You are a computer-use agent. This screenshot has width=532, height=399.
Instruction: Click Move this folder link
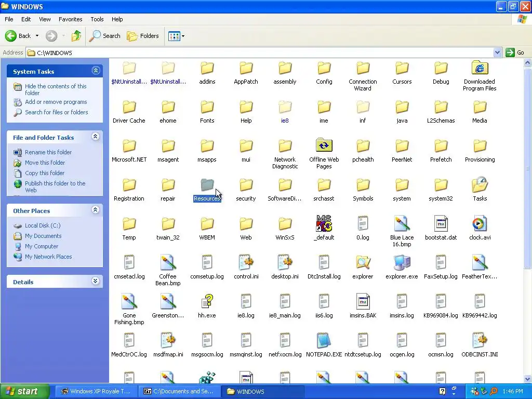(45, 163)
